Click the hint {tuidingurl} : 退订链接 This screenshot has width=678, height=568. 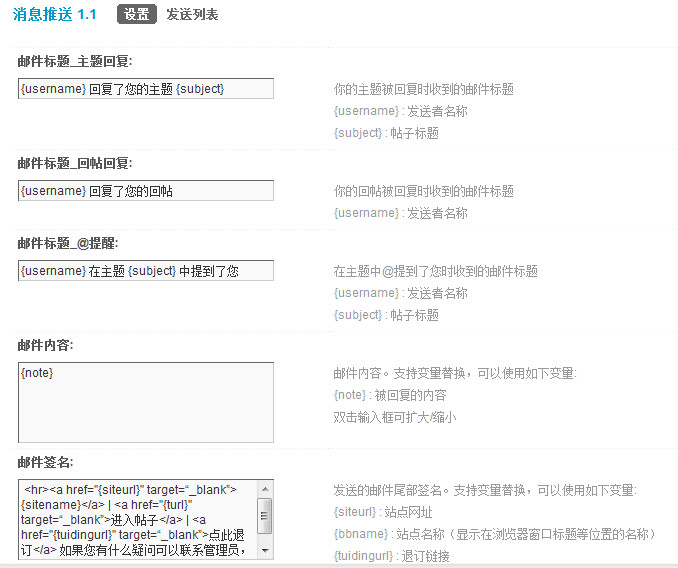click(x=392, y=556)
